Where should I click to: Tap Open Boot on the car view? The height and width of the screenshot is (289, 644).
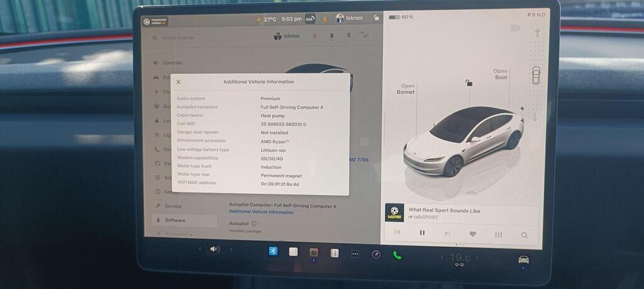[x=500, y=74]
